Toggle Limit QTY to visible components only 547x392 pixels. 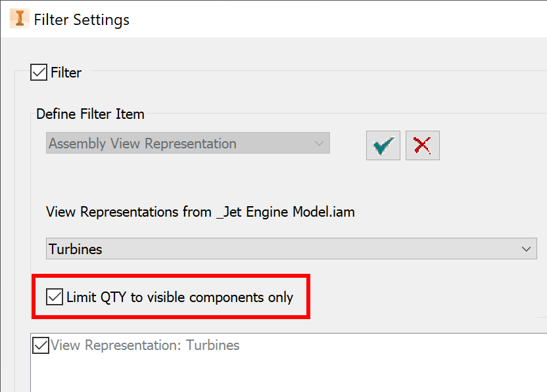[55, 297]
